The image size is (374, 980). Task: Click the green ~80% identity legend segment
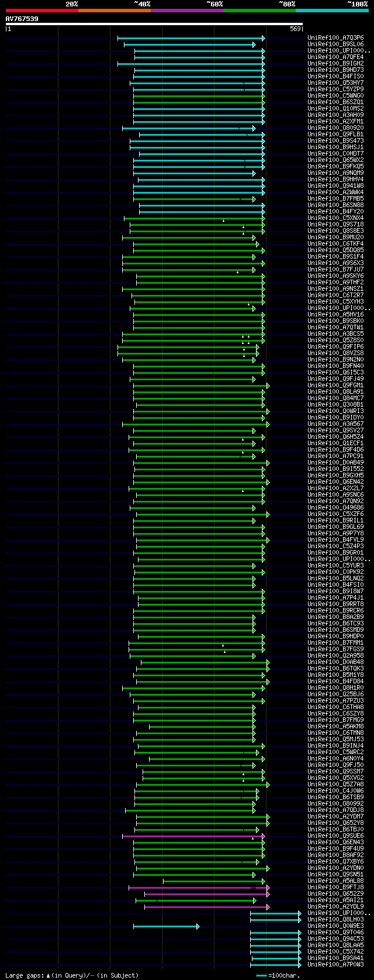click(x=259, y=11)
